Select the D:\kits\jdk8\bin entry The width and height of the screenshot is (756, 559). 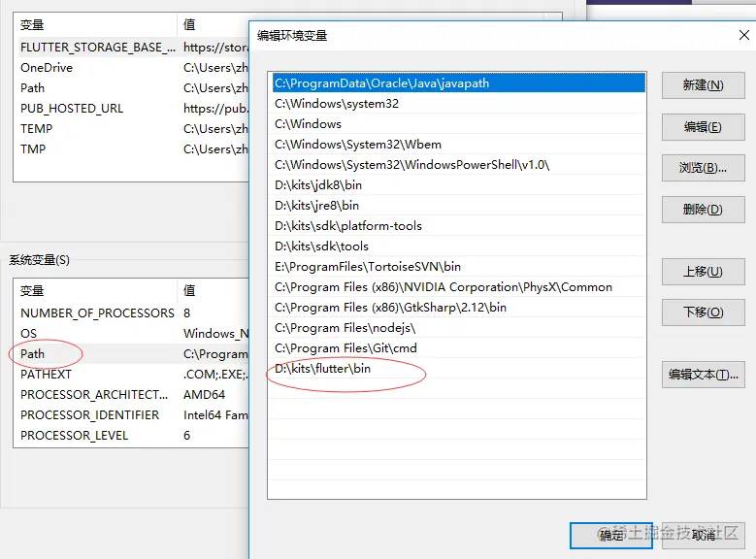tap(458, 184)
